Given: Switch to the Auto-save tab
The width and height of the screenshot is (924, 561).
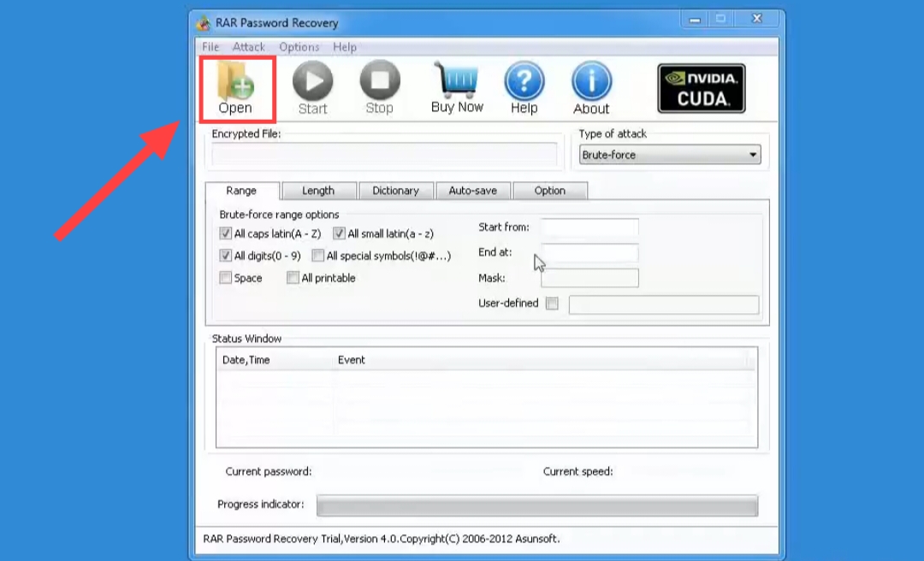Looking at the screenshot, I should pyautogui.click(x=473, y=191).
